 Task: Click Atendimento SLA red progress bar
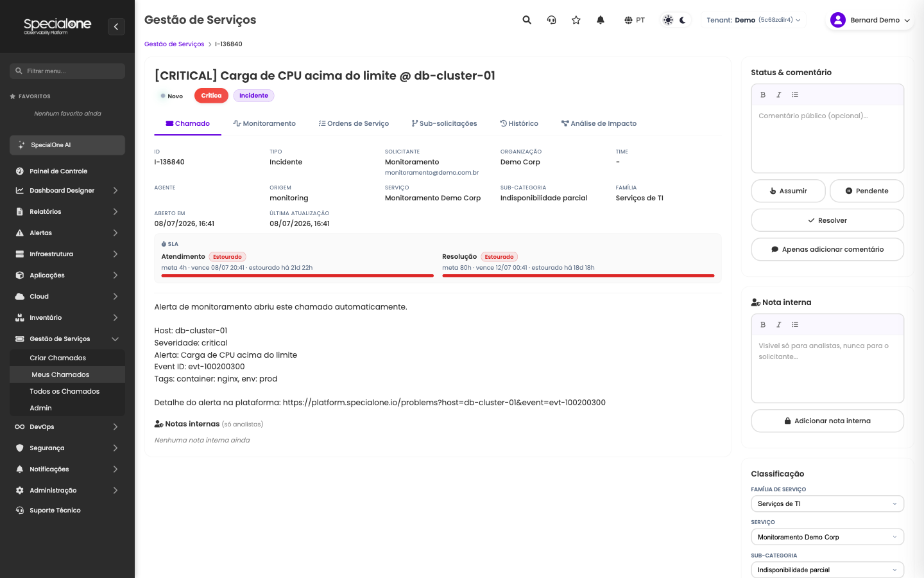(297, 276)
